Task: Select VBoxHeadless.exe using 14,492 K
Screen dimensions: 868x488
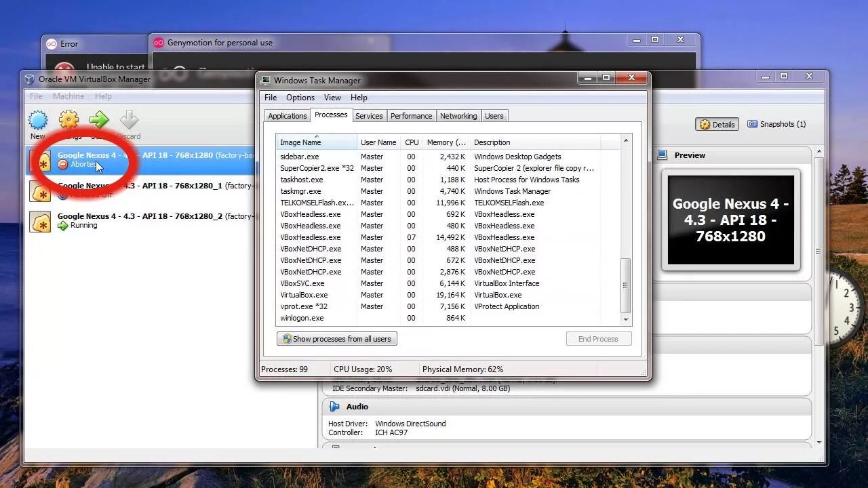Action: 448,237
